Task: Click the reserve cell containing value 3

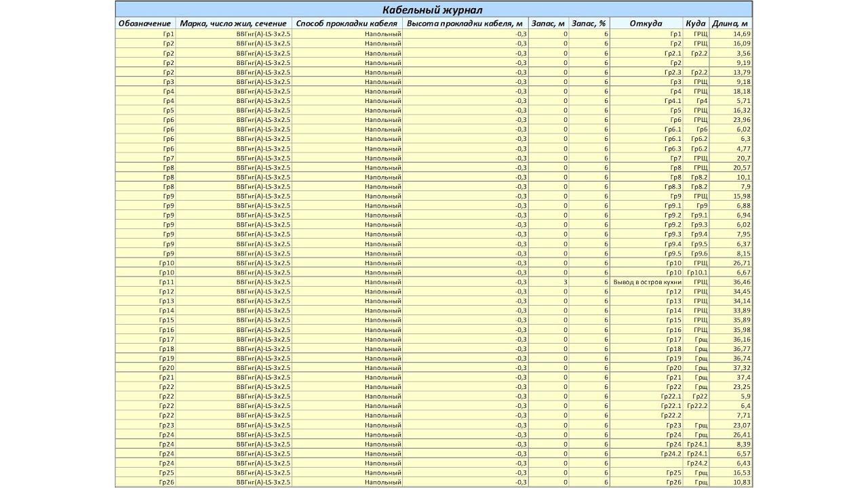Action: click(x=549, y=282)
